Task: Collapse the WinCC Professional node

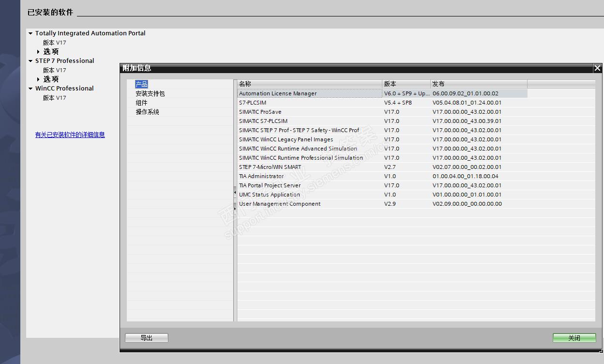Action: [x=30, y=89]
